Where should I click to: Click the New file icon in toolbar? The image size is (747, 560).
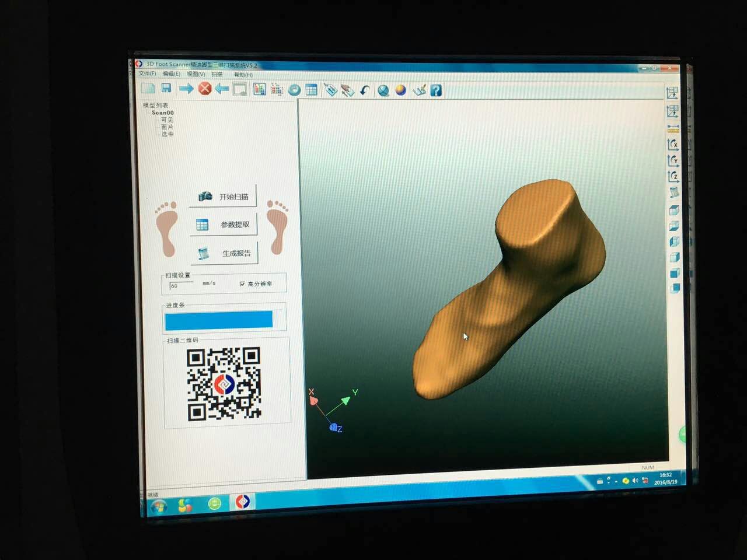(x=148, y=88)
